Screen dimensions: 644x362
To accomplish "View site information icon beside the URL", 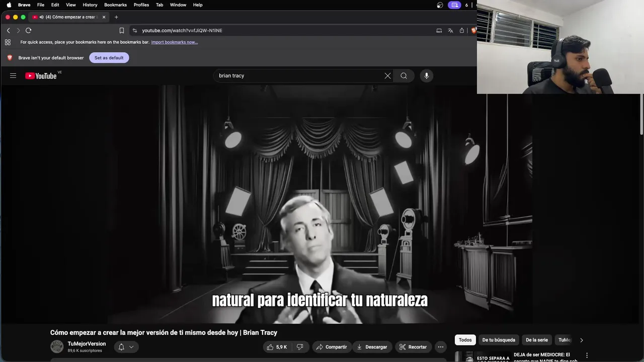I will (x=135, y=31).
